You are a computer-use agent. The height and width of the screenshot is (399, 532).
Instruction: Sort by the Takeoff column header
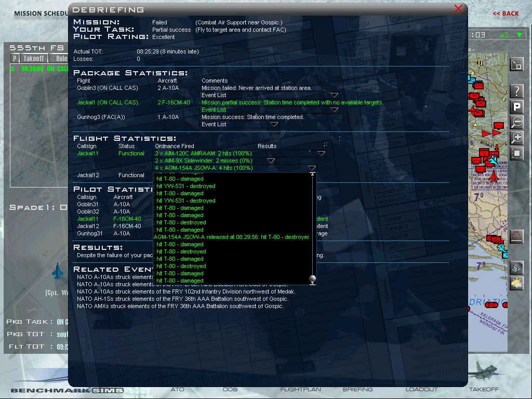point(34,58)
